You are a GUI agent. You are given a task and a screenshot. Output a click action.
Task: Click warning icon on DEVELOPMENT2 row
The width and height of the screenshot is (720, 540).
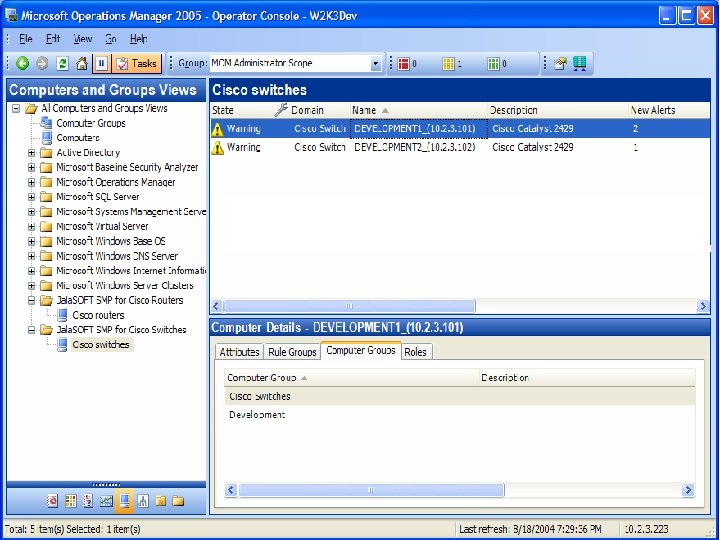218,147
